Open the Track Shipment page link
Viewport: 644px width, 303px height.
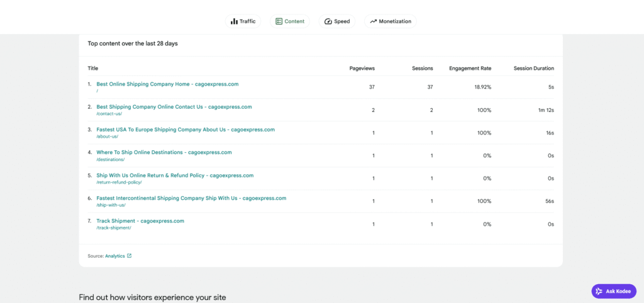pyautogui.click(x=140, y=221)
